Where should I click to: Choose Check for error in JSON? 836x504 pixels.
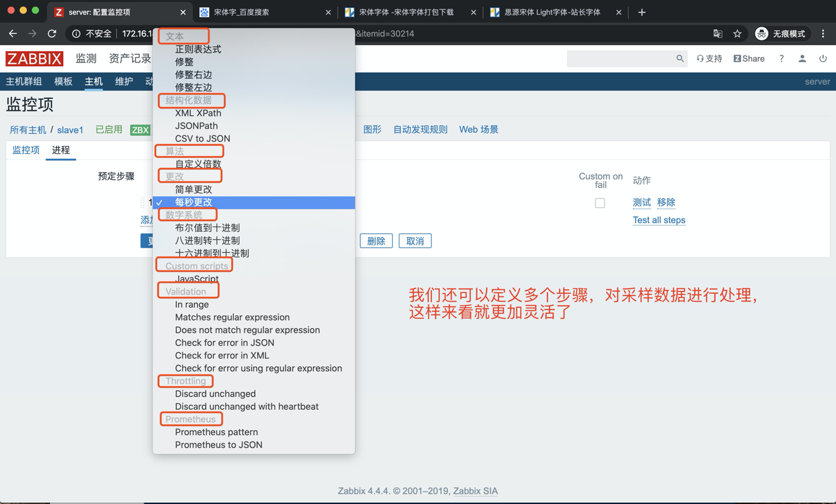225,342
